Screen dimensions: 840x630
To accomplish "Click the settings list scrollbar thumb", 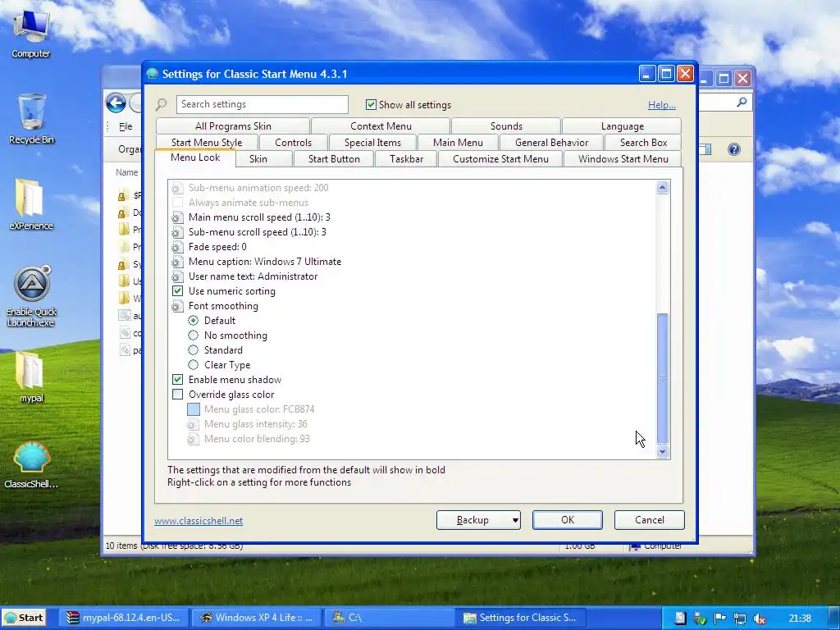I will tap(662, 378).
